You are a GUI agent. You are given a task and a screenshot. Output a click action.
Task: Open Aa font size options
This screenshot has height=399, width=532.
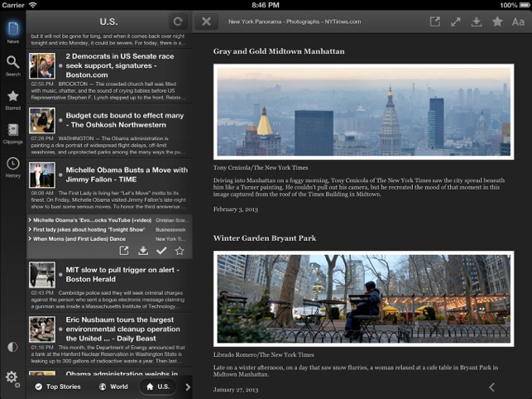(x=518, y=22)
